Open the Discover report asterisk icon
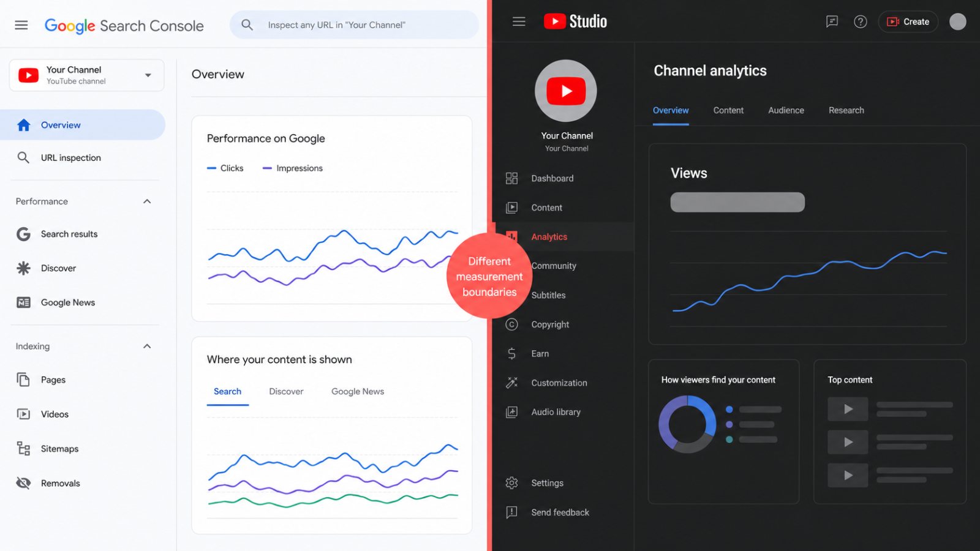This screenshot has height=551, width=980. pos(23,268)
